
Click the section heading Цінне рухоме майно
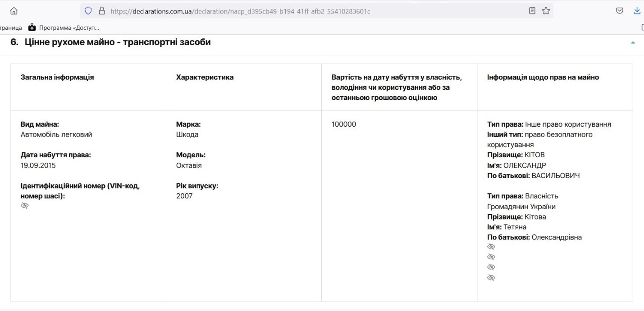click(117, 42)
